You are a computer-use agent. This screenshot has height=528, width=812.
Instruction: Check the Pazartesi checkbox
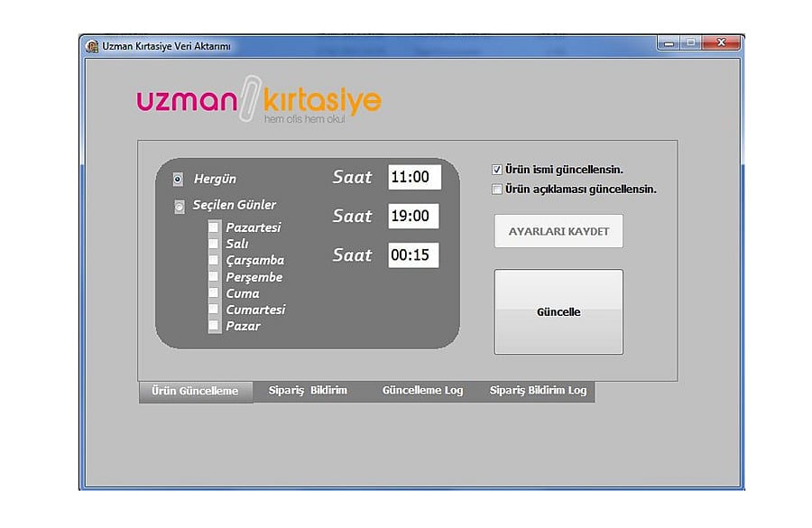coord(213,227)
